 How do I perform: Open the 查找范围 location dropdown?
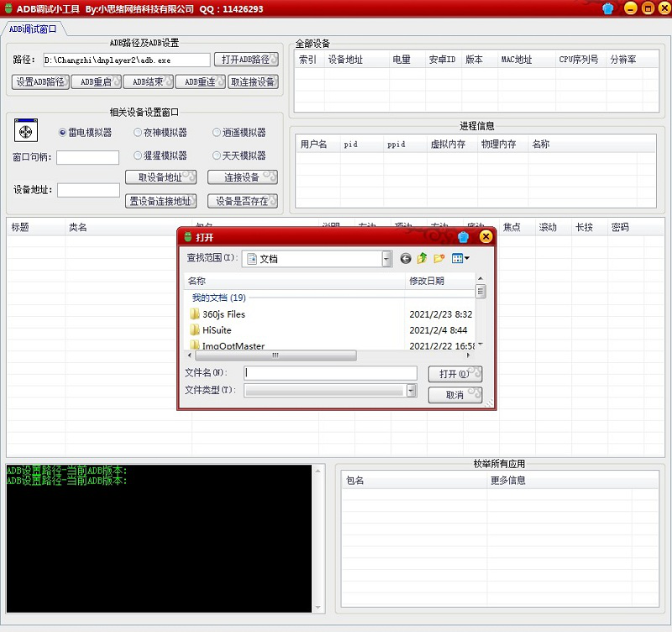click(x=386, y=258)
